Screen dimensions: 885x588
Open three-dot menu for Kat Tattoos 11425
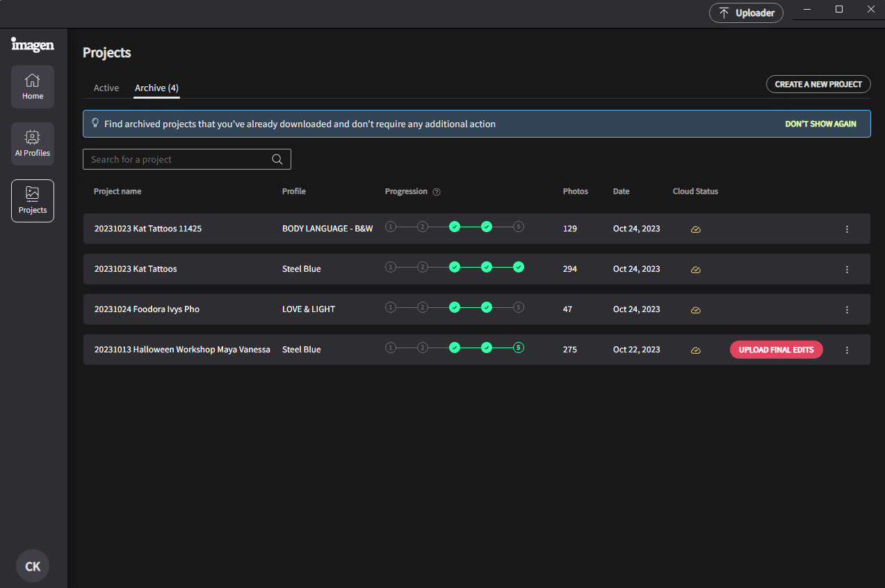(x=847, y=229)
